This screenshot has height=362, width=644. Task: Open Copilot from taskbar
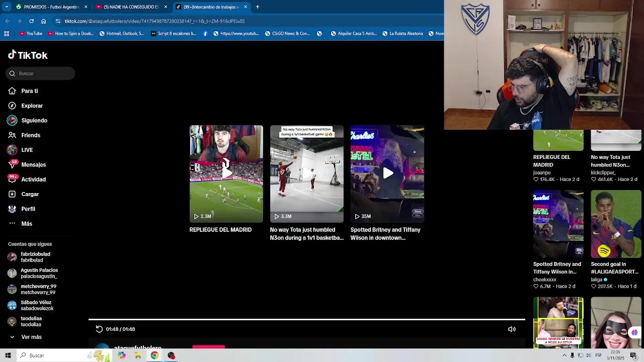(x=122, y=355)
